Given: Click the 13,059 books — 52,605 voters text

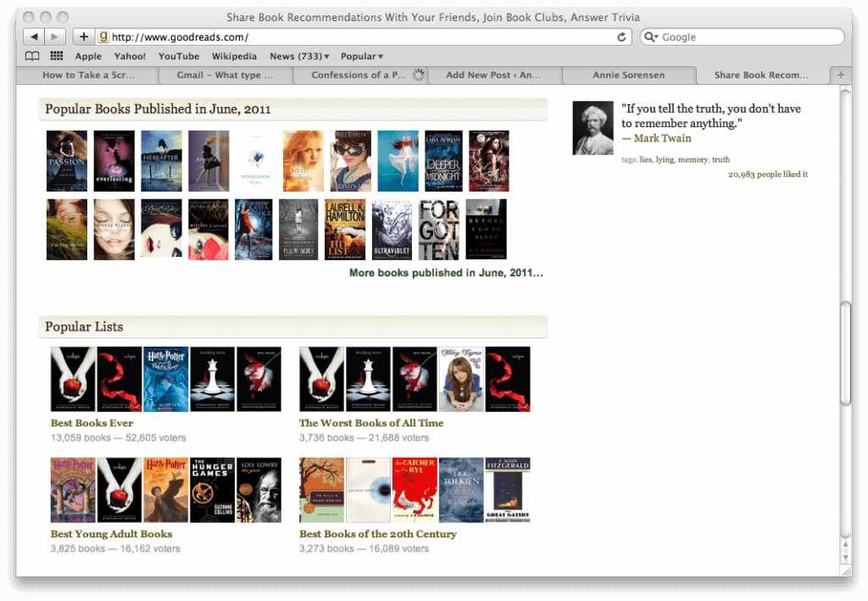Looking at the screenshot, I should coord(118,437).
